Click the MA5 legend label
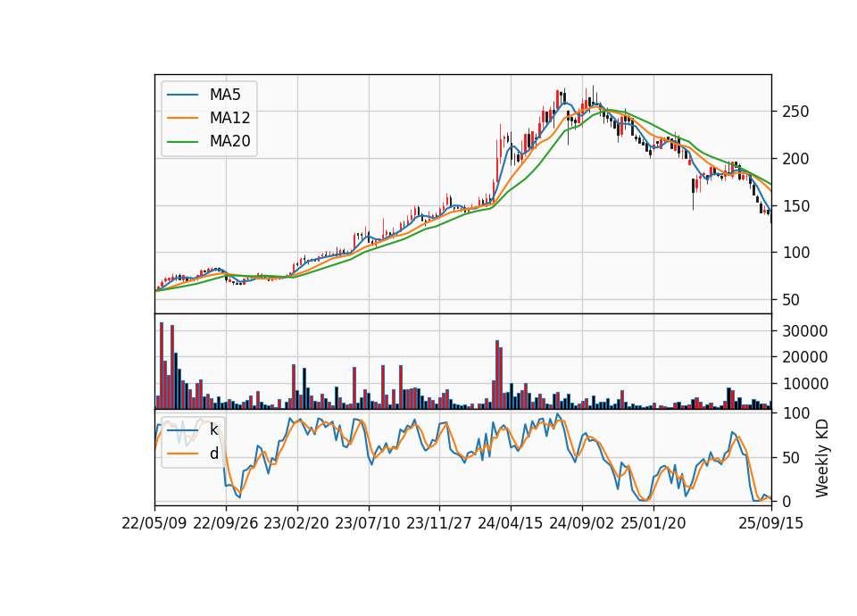This screenshot has width=857, height=616. click(x=225, y=95)
